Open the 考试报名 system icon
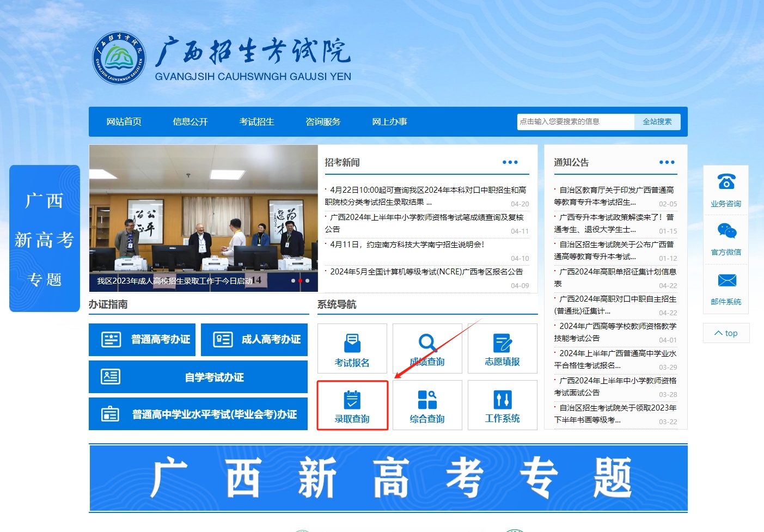 tap(352, 343)
